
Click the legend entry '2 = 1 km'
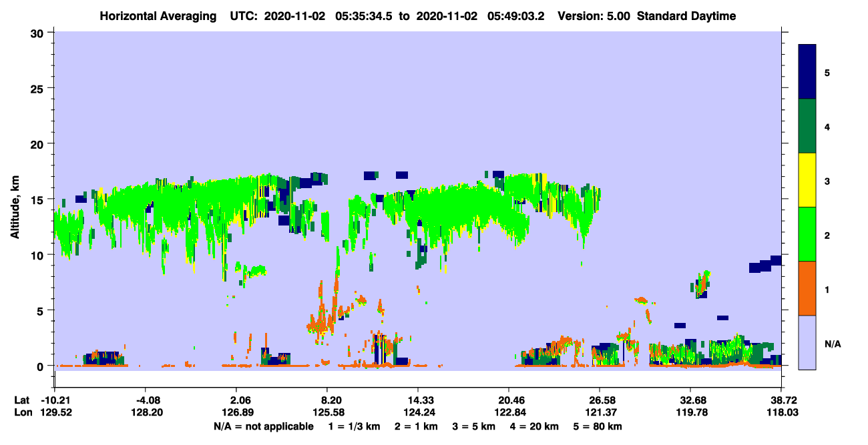(x=417, y=426)
